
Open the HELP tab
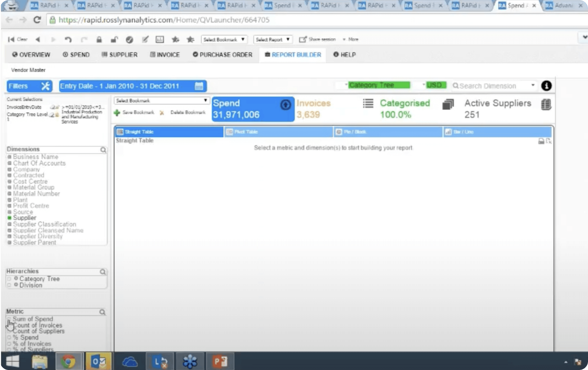pos(344,55)
